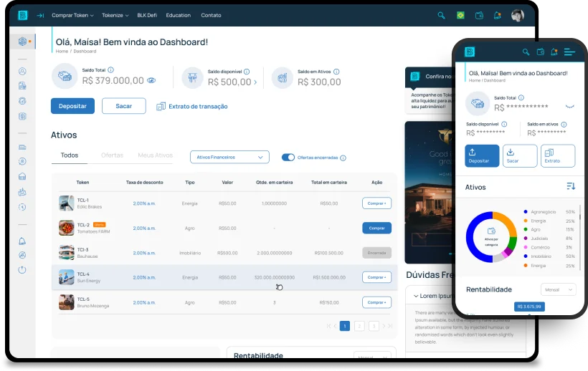The image size is (588, 371).
Task: Open gauge icon in left sidebar
Action: [x=22, y=101]
